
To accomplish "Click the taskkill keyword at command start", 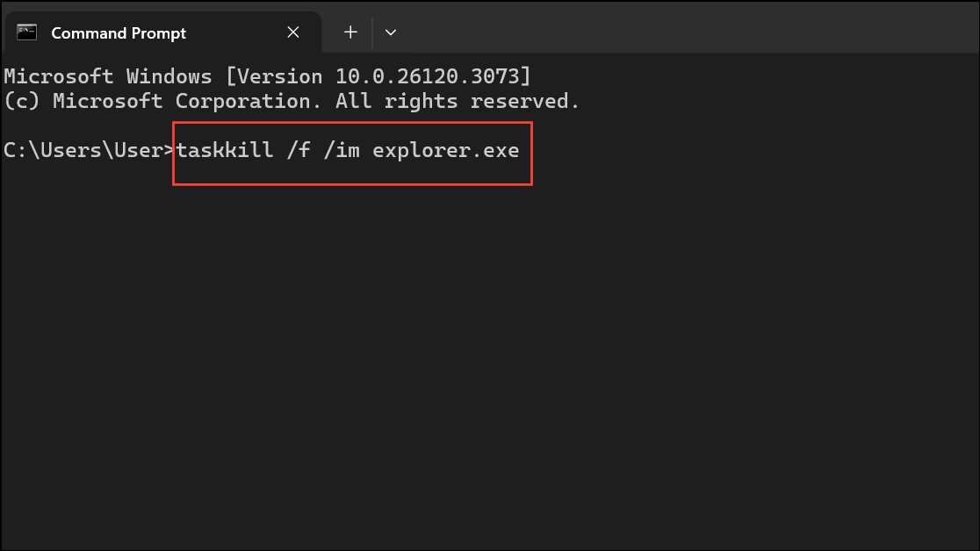I will click(x=223, y=150).
